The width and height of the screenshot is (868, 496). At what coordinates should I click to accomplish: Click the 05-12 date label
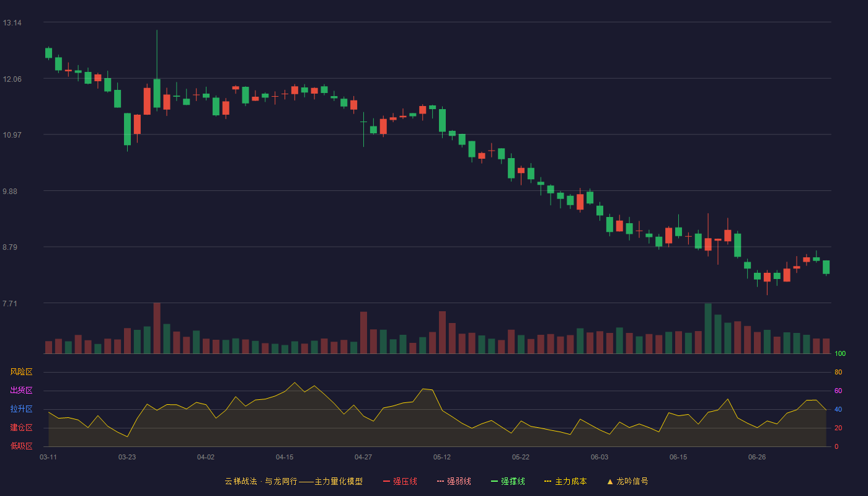point(442,457)
